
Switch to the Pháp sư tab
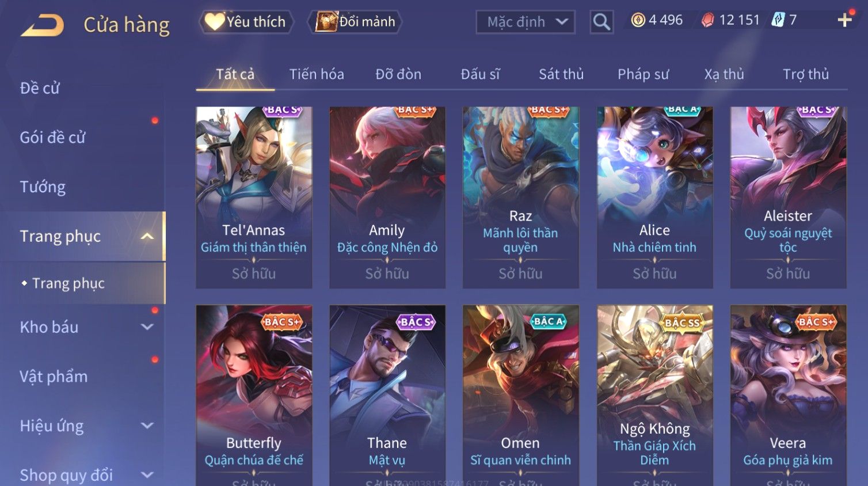(643, 74)
